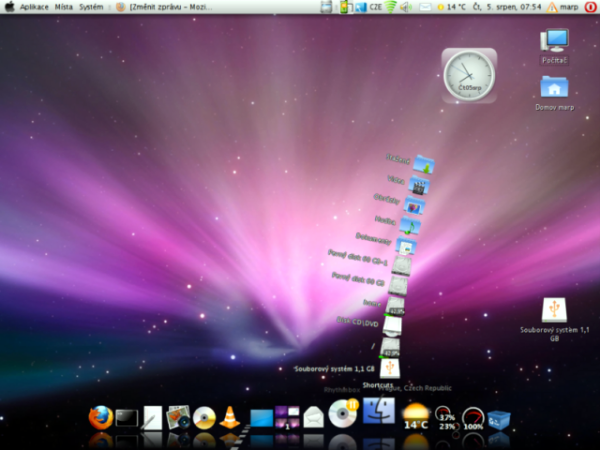The height and width of the screenshot is (450, 600).
Task: Select the Počítač desktop icon
Action: click(x=554, y=46)
